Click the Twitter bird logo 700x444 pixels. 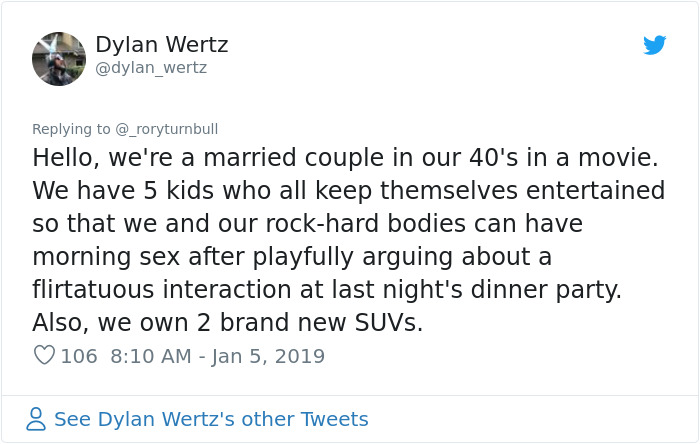654,45
